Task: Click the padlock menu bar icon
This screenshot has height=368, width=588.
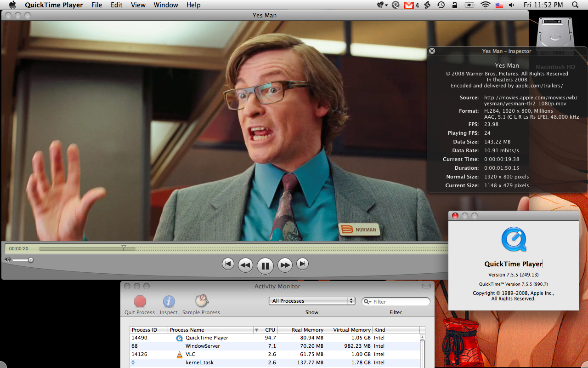Action: tap(455, 5)
